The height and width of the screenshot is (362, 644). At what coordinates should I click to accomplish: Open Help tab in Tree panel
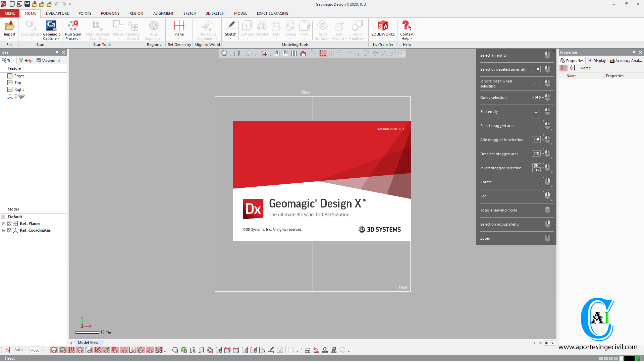click(26, 61)
